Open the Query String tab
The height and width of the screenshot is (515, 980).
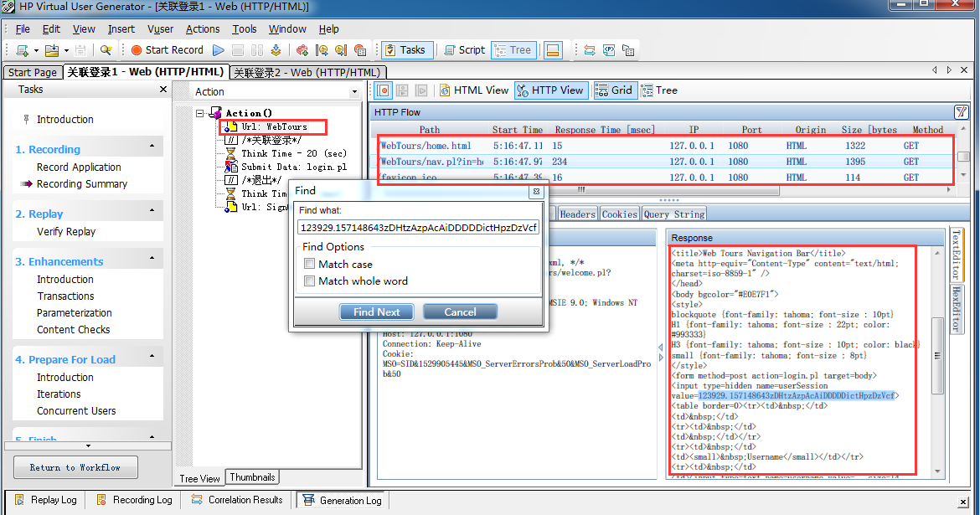[674, 214]
